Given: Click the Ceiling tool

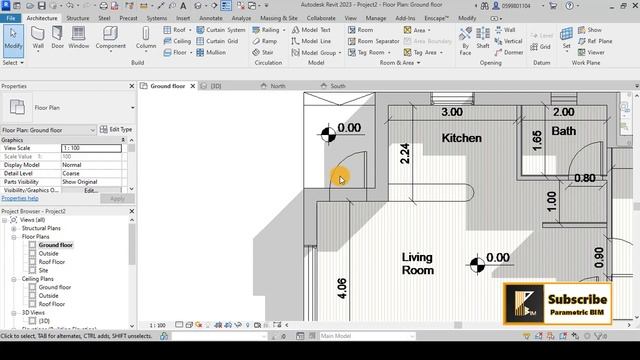Looking at the screenshot, I should (x=177, y=41).
